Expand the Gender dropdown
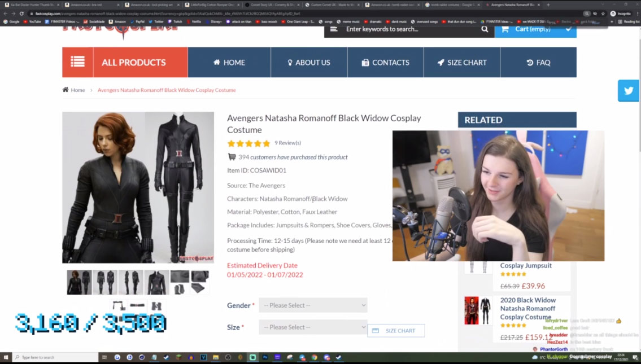Viewport: 641px width, 364px height. 313,305
